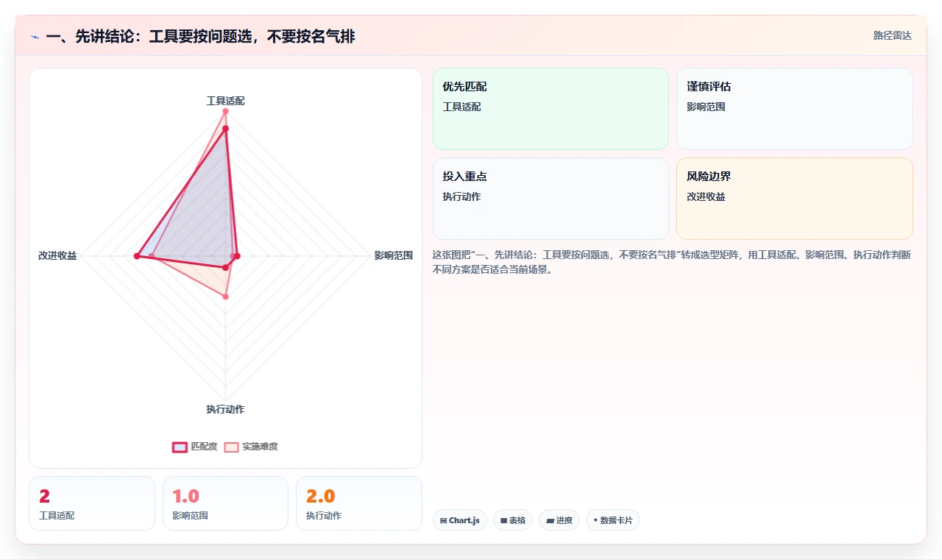Click the lightning icon beside the header title

click(x=35, y=37)
